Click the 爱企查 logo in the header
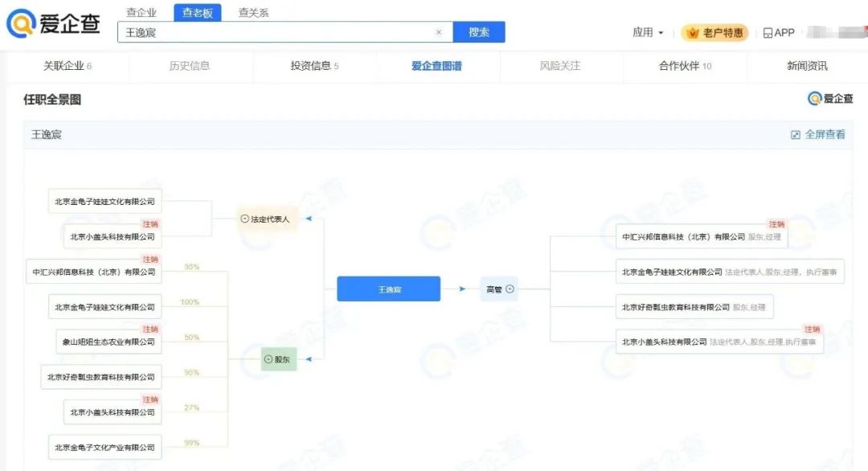 tap(53, 24)
